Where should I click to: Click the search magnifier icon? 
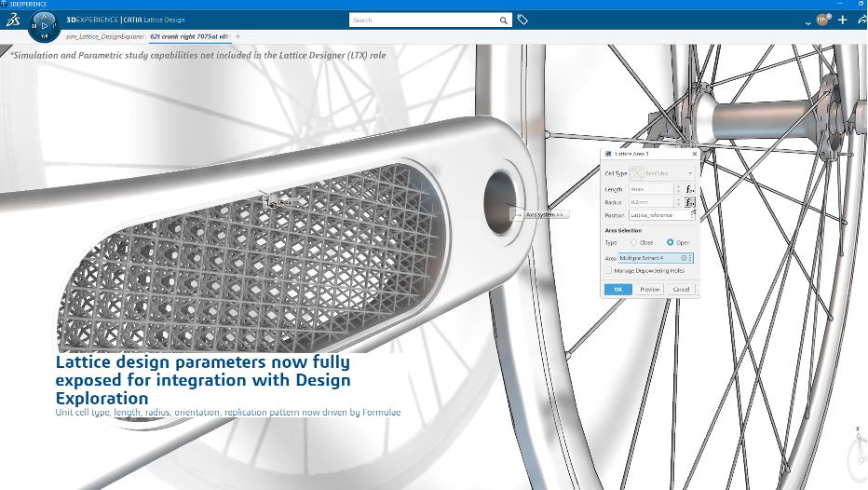(504, 20)
